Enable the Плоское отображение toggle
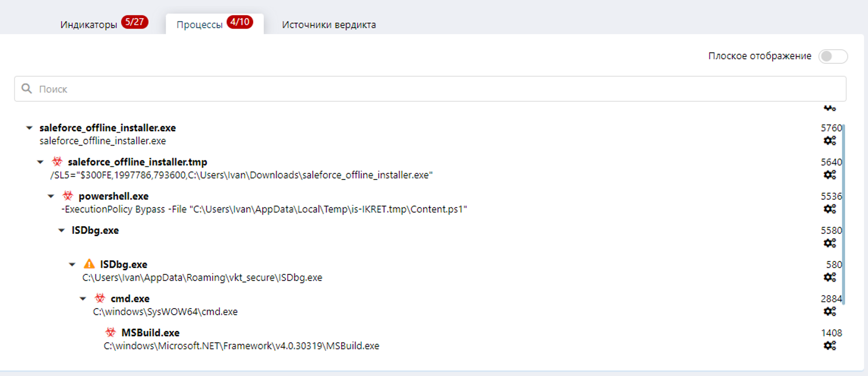The image size is (868, 376). coord(832,56)
